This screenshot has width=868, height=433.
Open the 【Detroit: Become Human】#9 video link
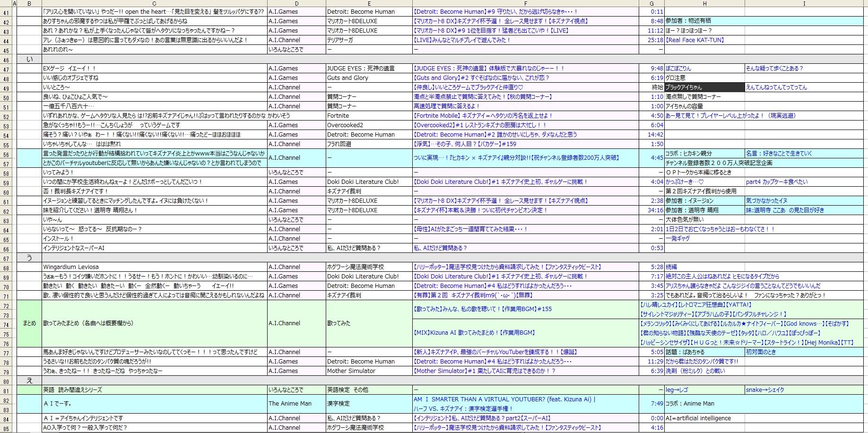[x=495, y=12]
